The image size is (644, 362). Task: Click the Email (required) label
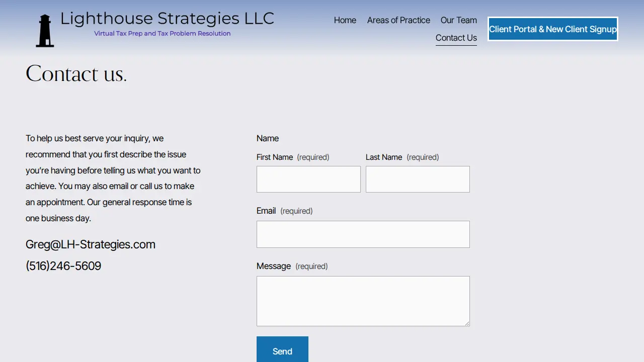tap(285, 211)
